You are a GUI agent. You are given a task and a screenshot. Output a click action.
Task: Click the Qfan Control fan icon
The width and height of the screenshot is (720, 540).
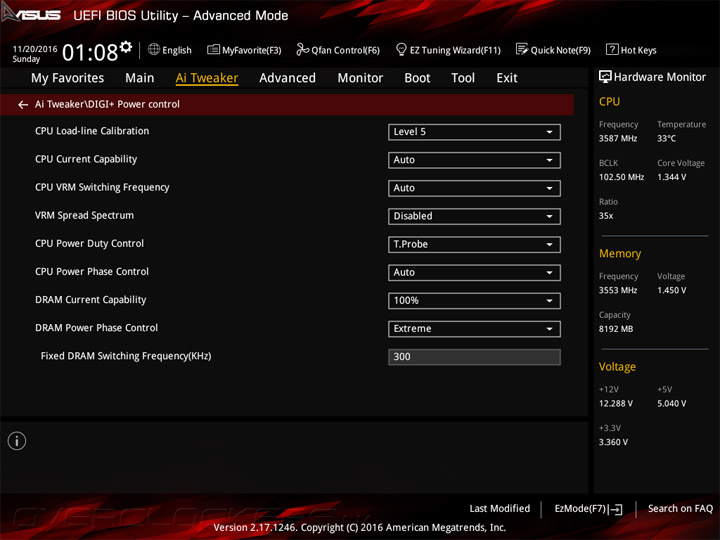click(302, 49)
